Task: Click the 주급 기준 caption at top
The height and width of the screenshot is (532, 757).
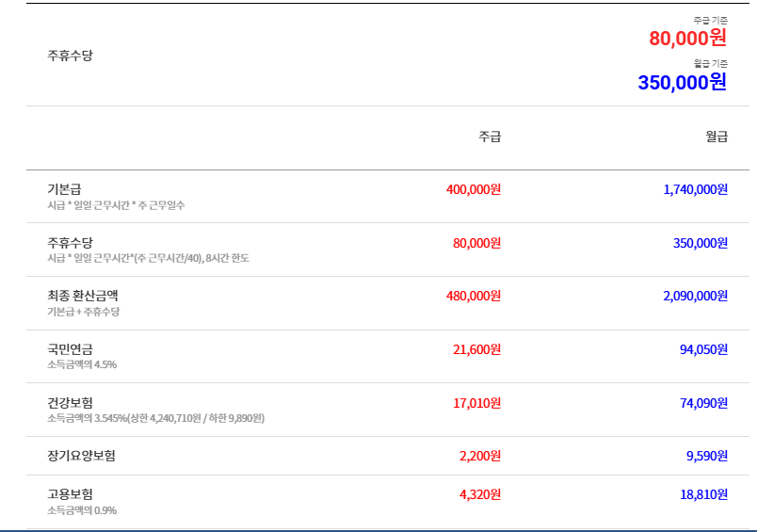Action: pyautogui.click(x=710, y=21)
